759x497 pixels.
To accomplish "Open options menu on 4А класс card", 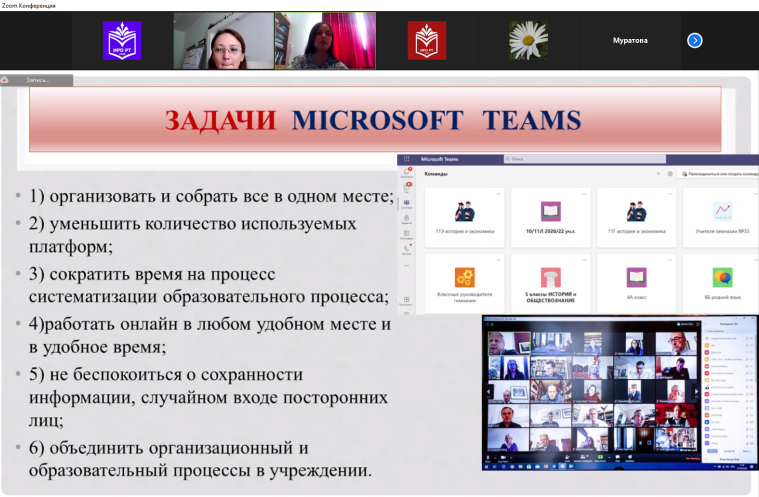I will 670,260.
